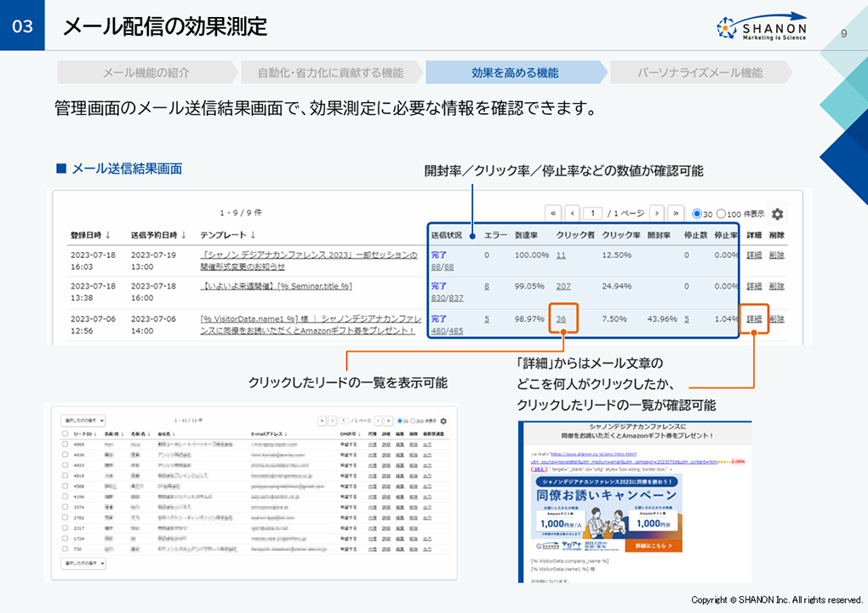Sort by 登録日時 column arrow

tap(108, 235)
